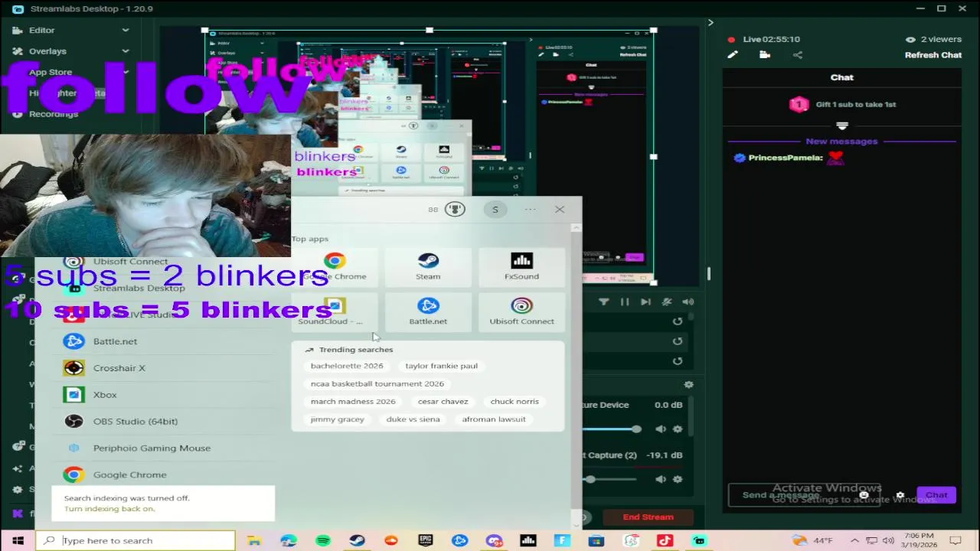The height and width of the screenshot is (551, 980).
Task: Toggle the speaker icon in Streamlabs toolbar
Action: pyautogui.click(x=688, y=302)
